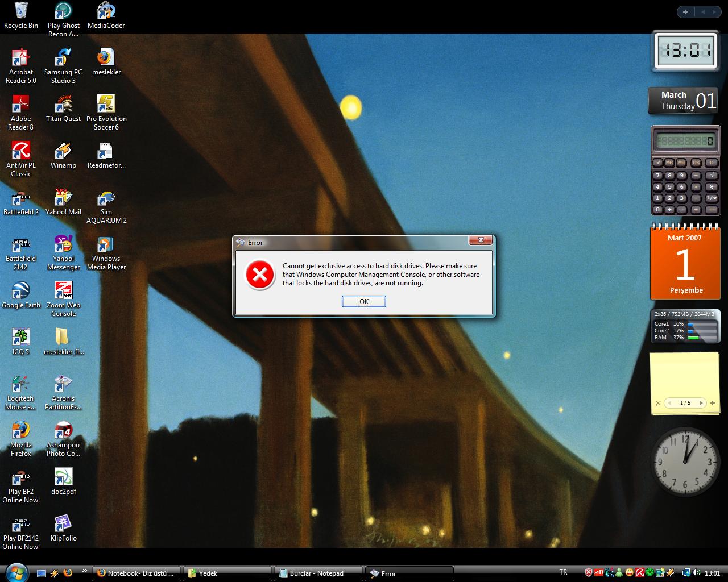Click the sidebar add gadget plus button
The width and height of the screenshot is (728, 582).
[x=685, y=12]
